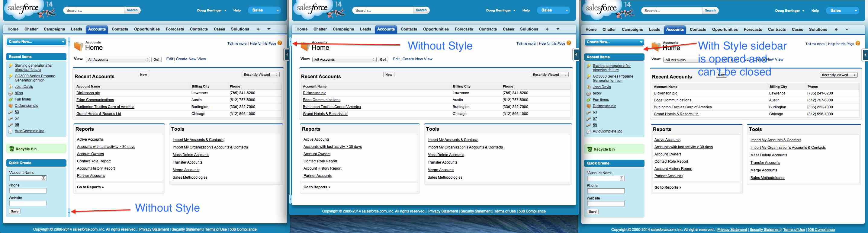Expand tab overflow arrow in left screenshot
This screenshot has height=233, width=868.
pyautogui.click(x=268, y=29)
